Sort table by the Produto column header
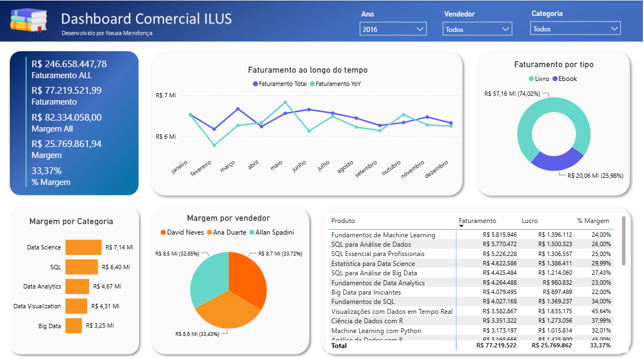The height and width of the screenshot is (359, 644). (x=343, y=221)
